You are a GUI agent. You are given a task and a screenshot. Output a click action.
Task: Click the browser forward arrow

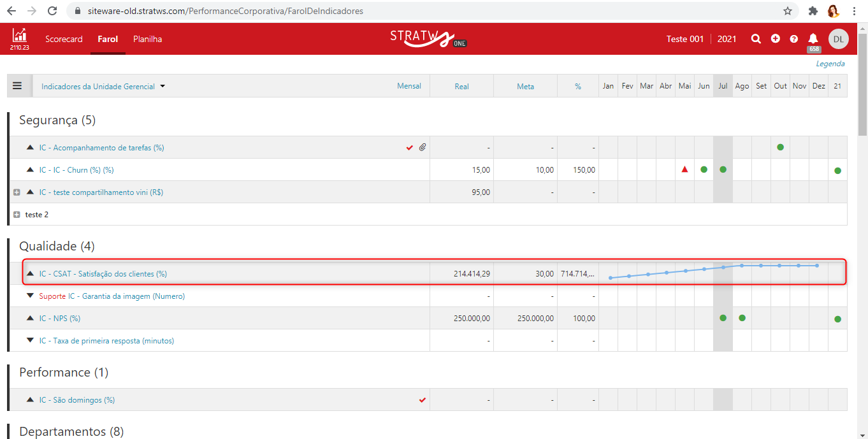[x=32, y=11]
